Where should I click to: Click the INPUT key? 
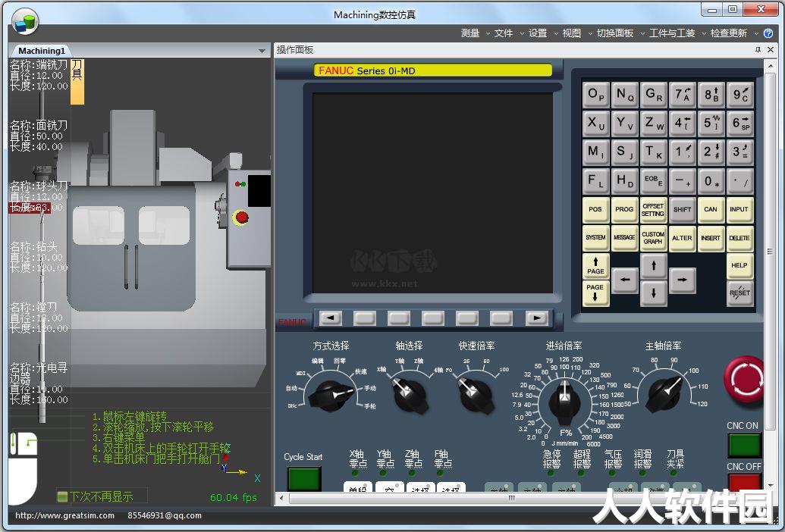pos(739,209)
